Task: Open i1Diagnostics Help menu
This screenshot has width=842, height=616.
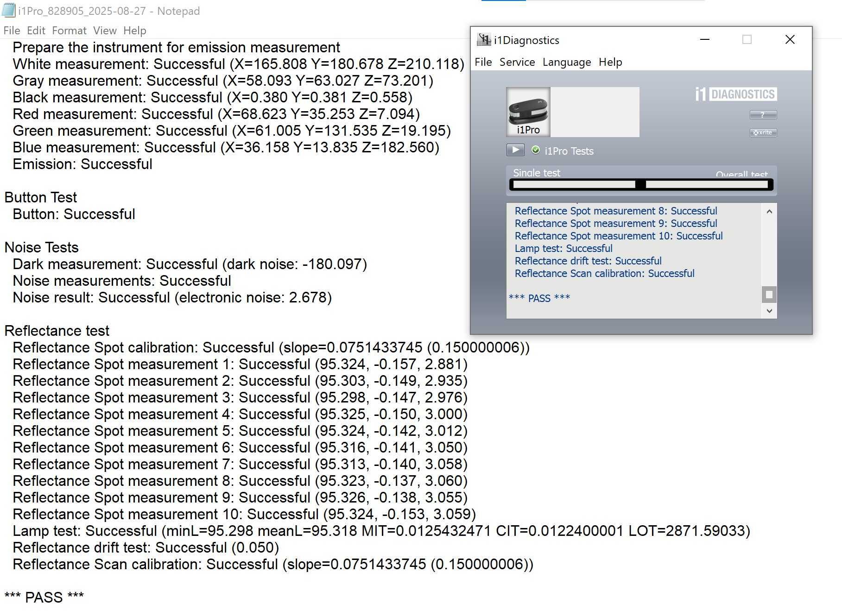Action: (610, 62)
